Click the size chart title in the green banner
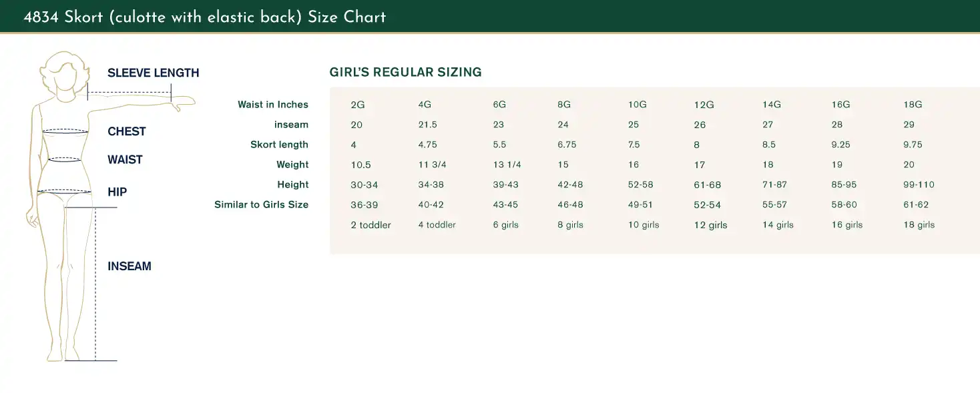980x393 pixels. (204, 17)
